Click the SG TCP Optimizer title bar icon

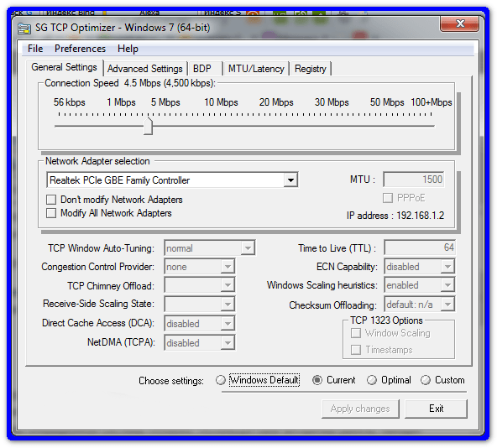pos(24,29)
